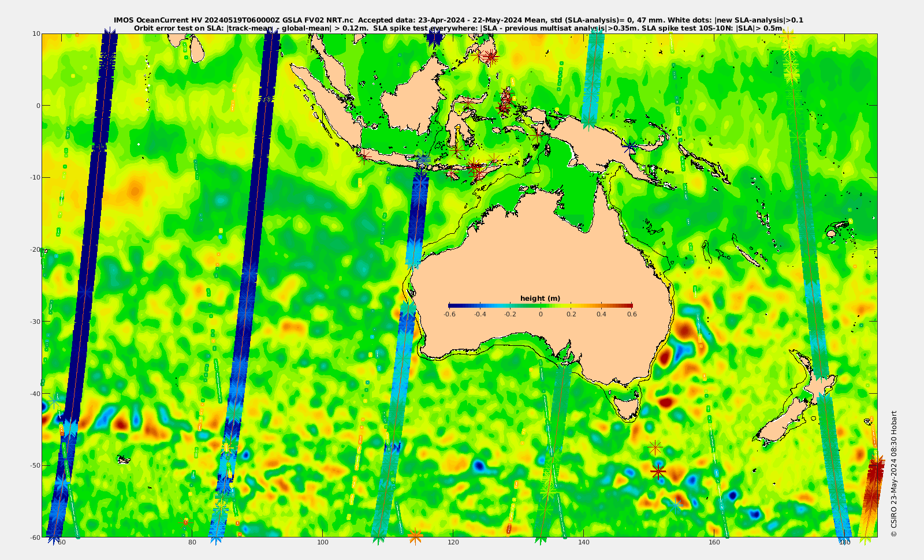
Task: Click the 0.4 colorbar tick label
Action: click(x=602, y=315)
